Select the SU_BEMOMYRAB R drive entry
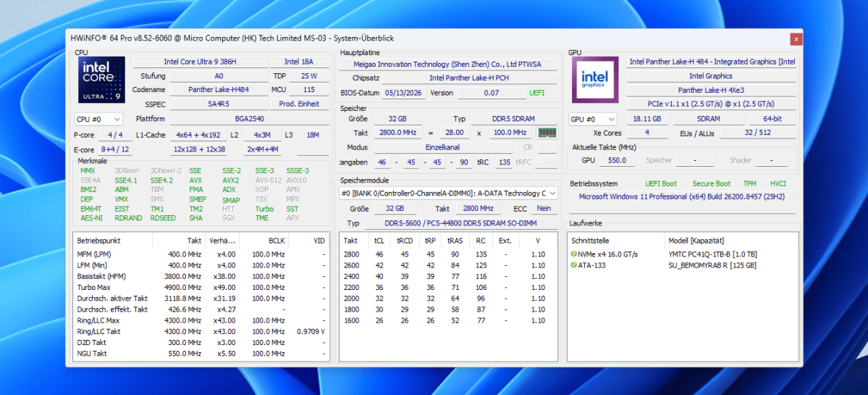Viewport: 868px width, 395px height. point(712,265)
